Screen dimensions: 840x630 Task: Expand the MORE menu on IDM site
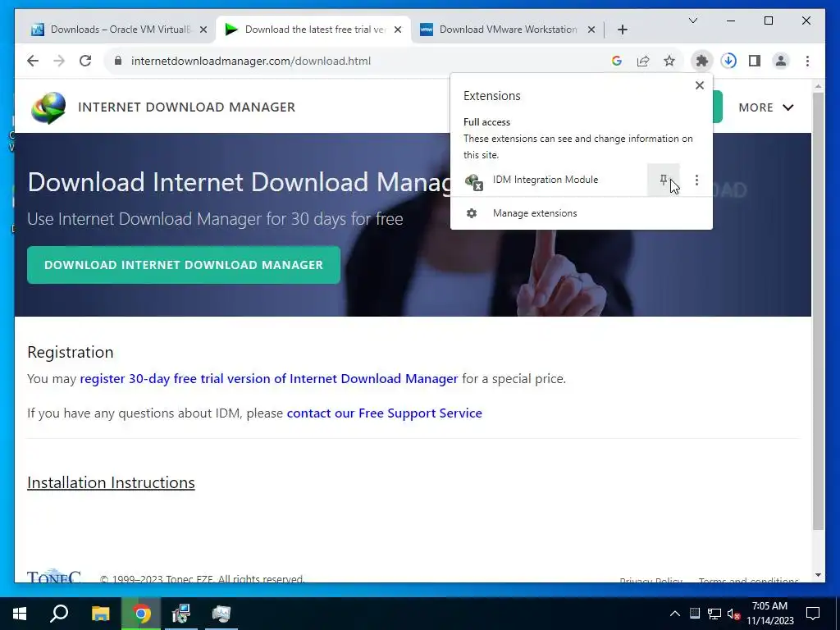coord(765,107)
